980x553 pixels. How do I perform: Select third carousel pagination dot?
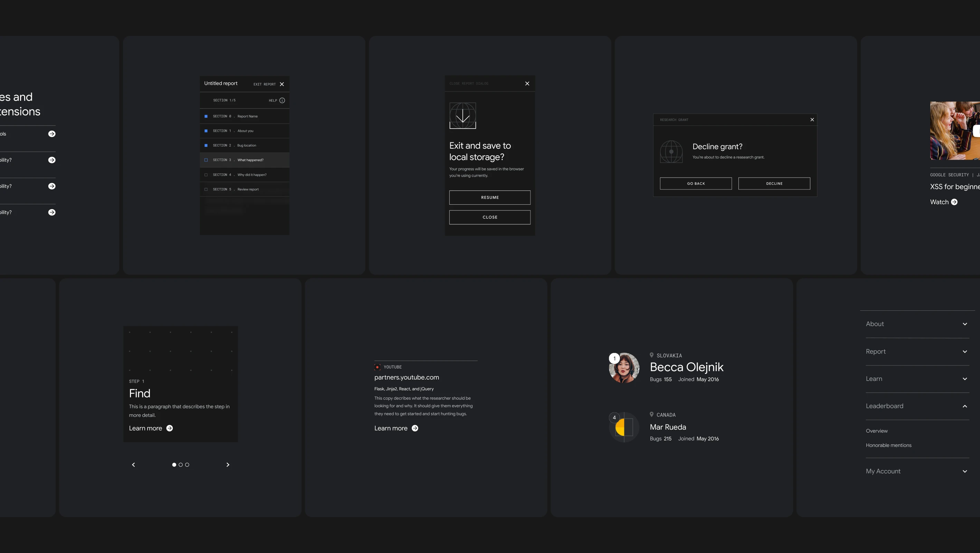(187, 465)
